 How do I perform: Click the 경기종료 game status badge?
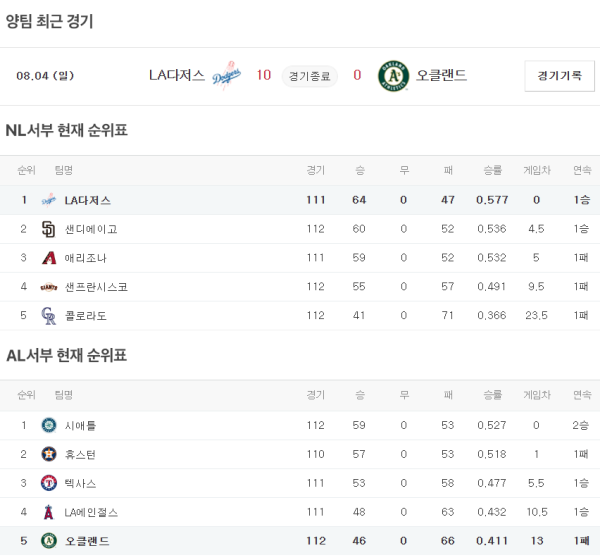(x=309, y=76)
